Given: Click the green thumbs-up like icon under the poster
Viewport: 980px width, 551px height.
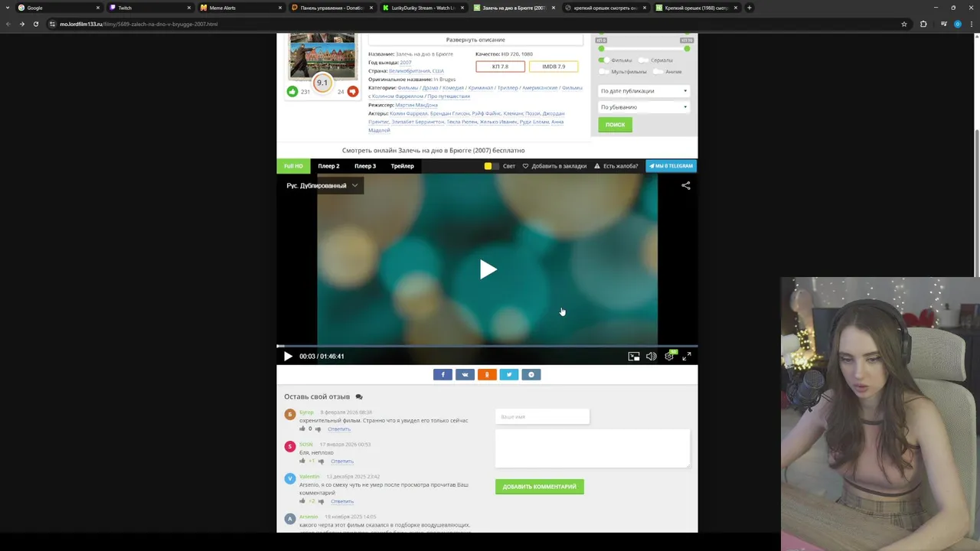Looking at the screenshot, I should click(x=292, y=91).
